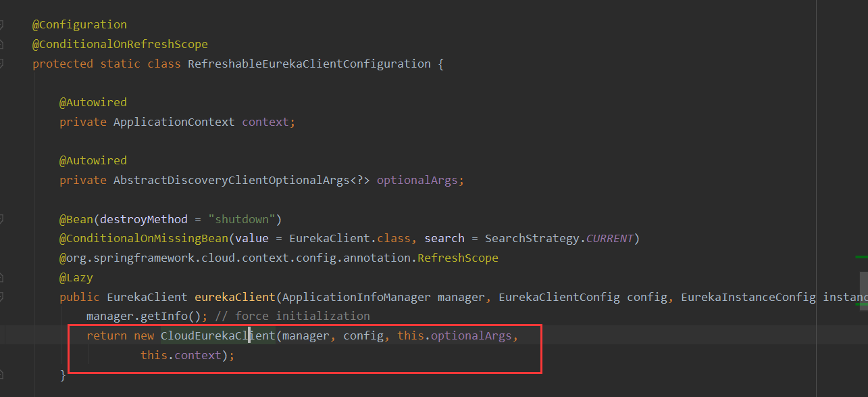The width and height of the screenshot is (868, 397).
Task: Toggle the fold marker beside the @Bean line
Action: [1, 219]
